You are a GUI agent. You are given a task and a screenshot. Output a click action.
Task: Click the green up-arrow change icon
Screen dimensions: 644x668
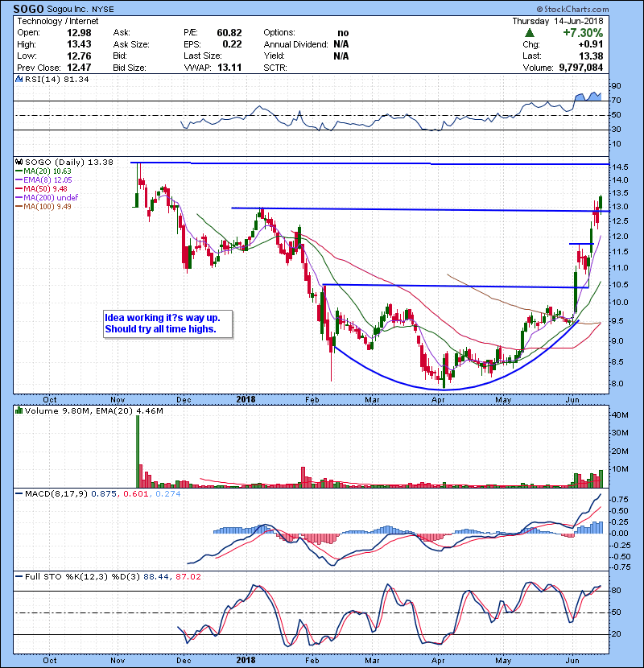tap(530, 33)
